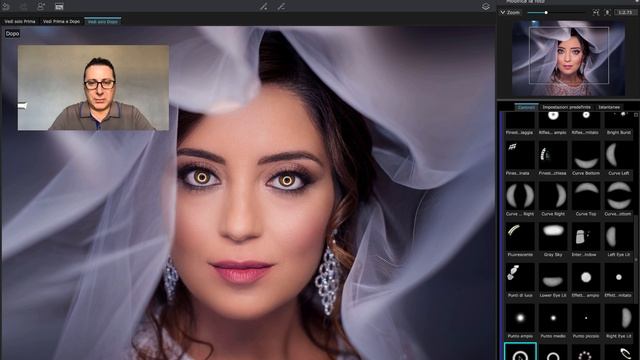Choose the Right Eye Lit catchlight
The width and height of the screenshot is (640, 360).
click(x=619, y=321)
